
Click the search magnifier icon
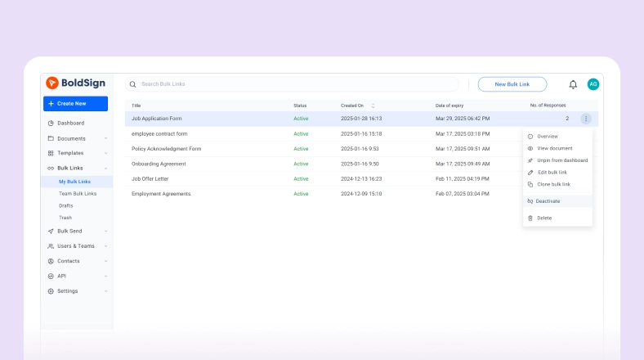pos(132,84)
